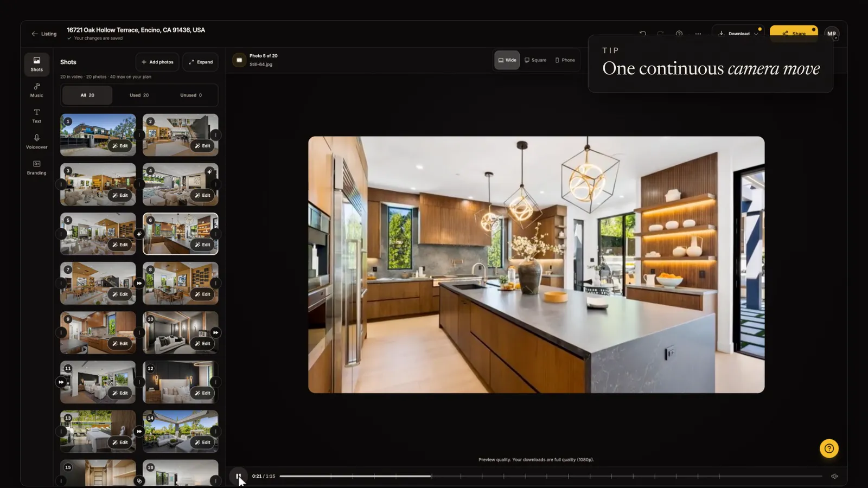The width and height of the screenshot is (868, 488).
Task: Pause the video preview playback
Action: click(x=238, y=476)
